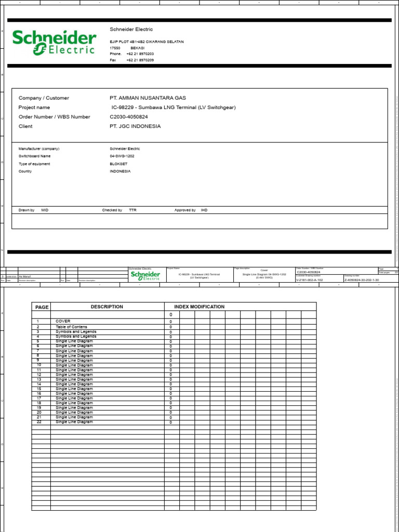399x532 pixels.
Task: Select country value 'INDONESIA'
Action: click(120, 171)
